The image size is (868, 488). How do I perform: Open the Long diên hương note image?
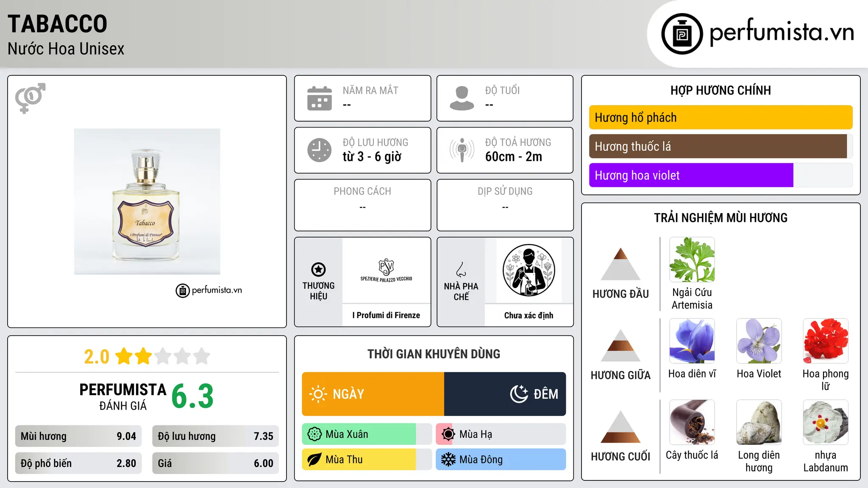coord(759,422)
